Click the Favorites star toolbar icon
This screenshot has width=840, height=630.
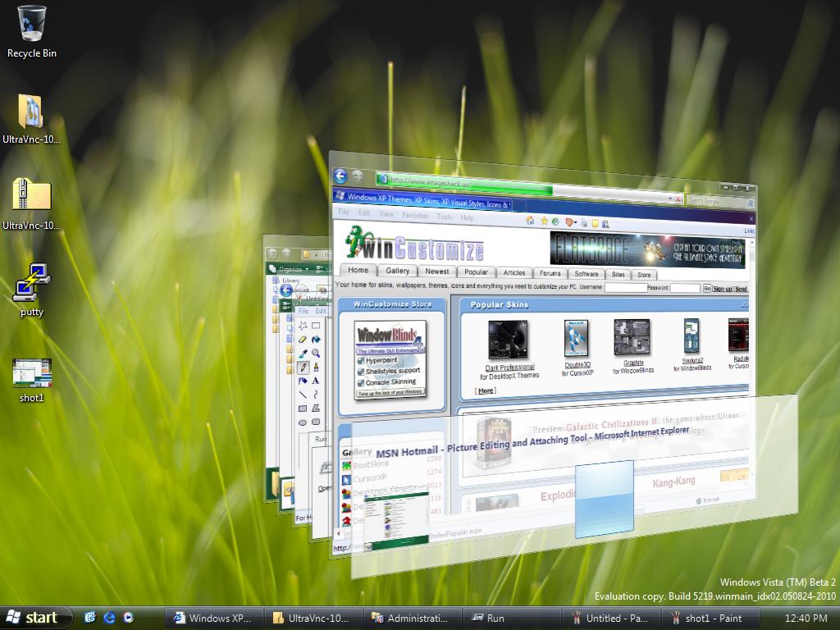pyautogui.click(x=543, y=221)
